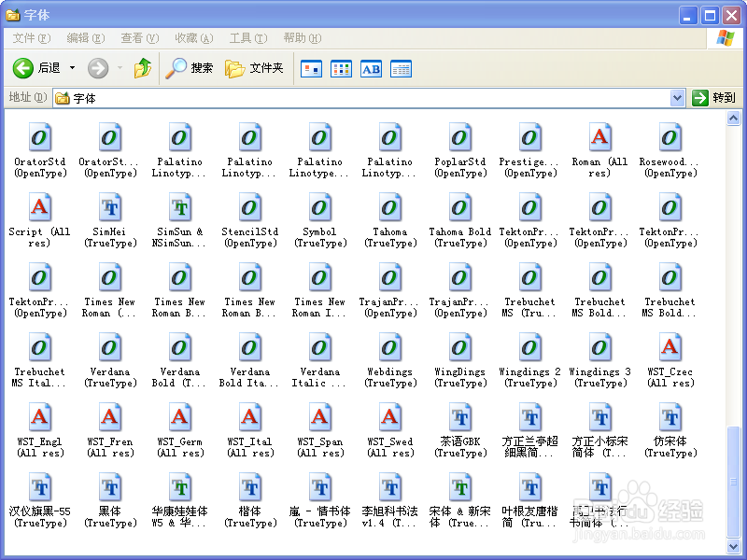The height and width of the screenshot is (560, 747).
Task: Select the PoplarStd (OpenType) font icon
Action: (459, 138)
